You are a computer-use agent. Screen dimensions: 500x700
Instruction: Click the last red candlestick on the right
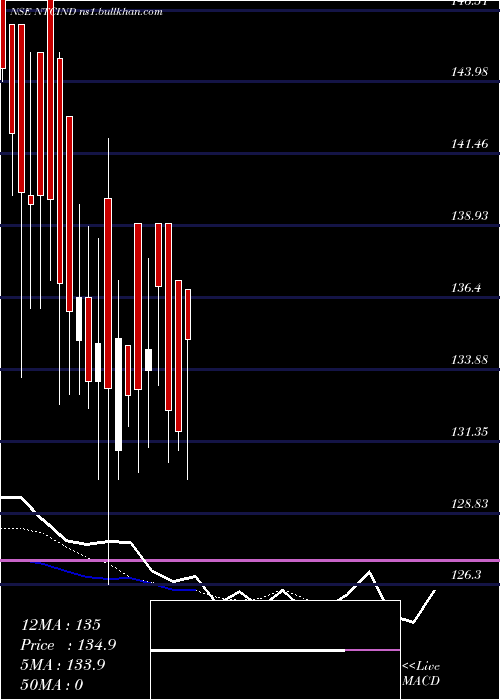pyautogui.click(x=188, y=314)
